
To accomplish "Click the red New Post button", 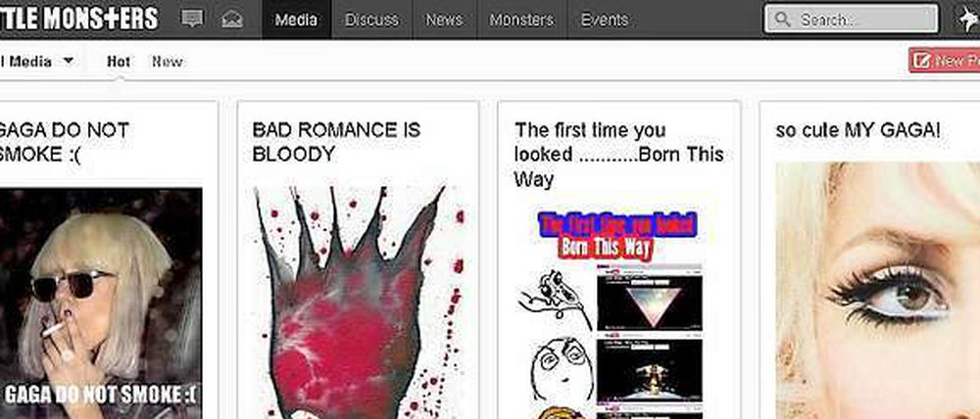I will tap(945, 60).
